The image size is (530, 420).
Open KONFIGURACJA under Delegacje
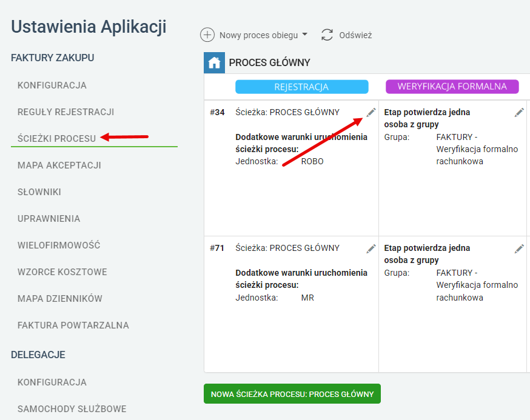point(52,382)
